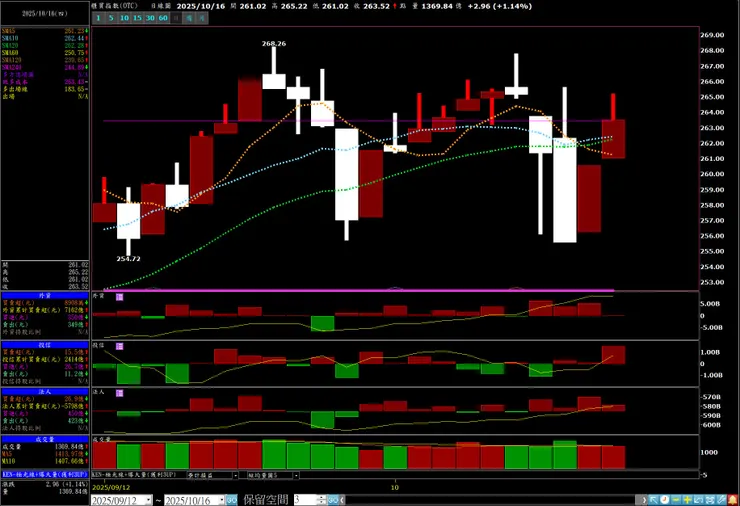Click the line chart icon in bottom toolbar
Screen dimensions: 740x506
(x=698, y=499)
